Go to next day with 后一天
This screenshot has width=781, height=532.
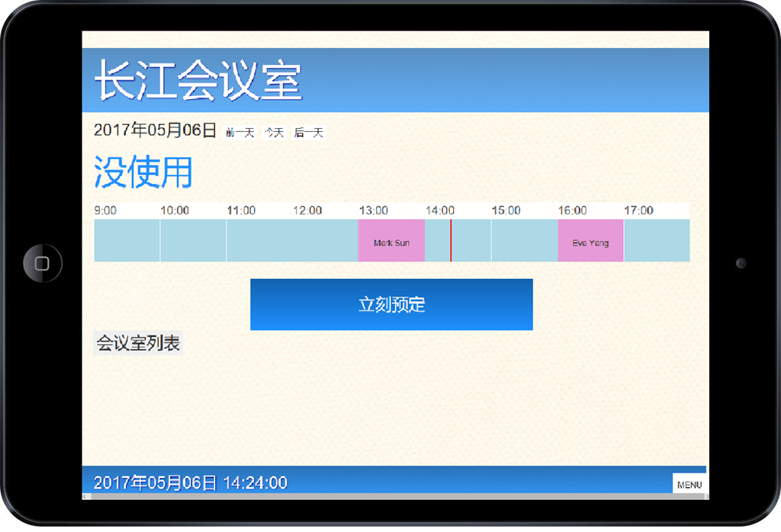pos(309,133)
